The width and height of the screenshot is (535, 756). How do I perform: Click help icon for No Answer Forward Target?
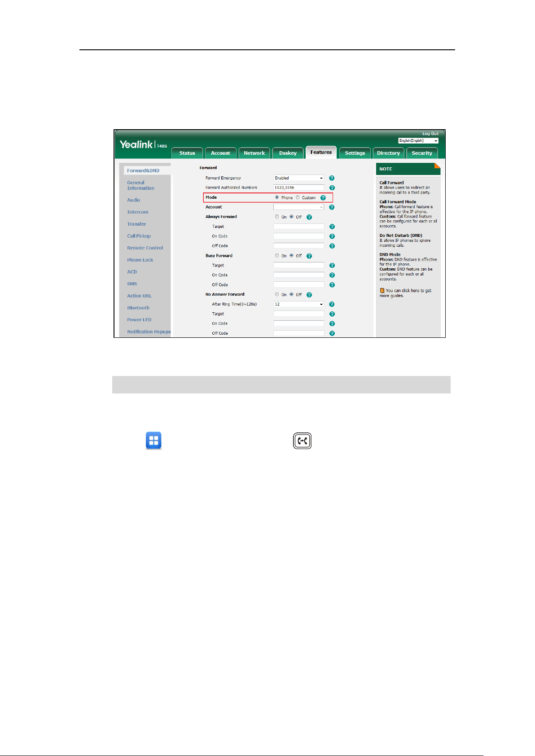tap(332, 314)
